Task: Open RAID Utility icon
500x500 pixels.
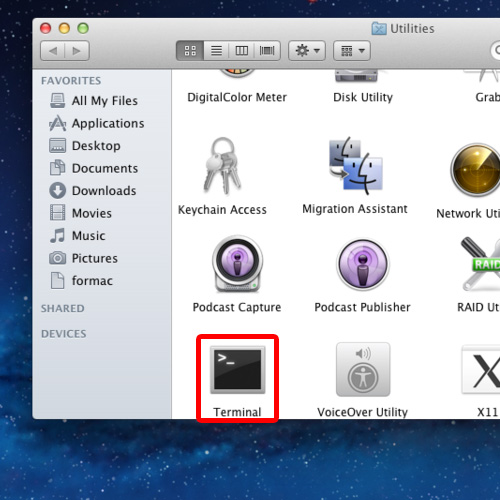Action: pyautogui.click(x=481, y=263)
